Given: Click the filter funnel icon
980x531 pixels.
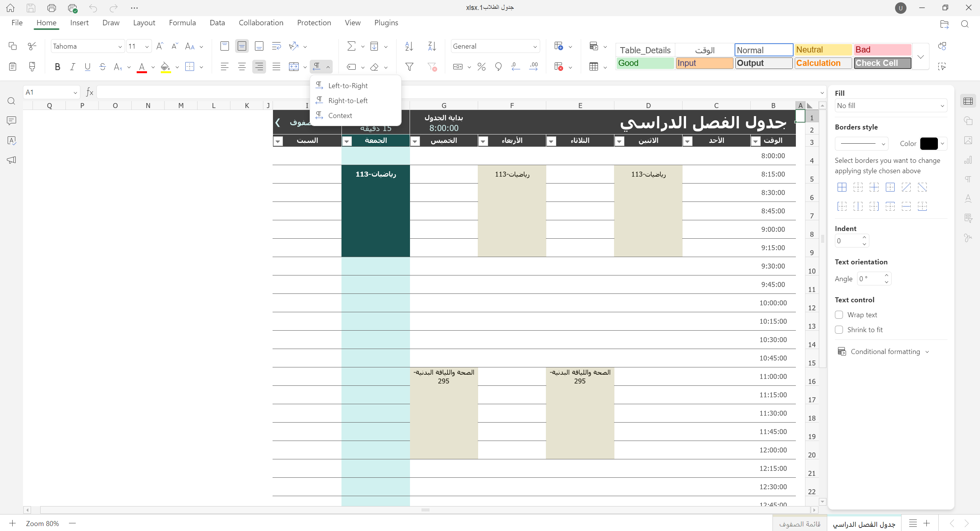Looking at the screenshot, I should [x=409, y=67].
